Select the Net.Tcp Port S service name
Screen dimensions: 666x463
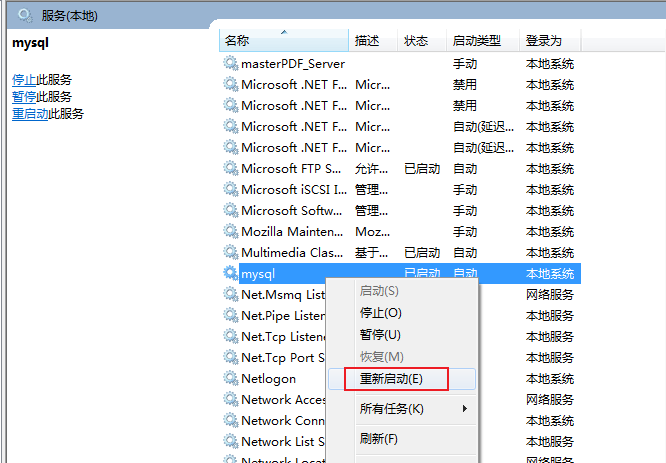(283, 358)
